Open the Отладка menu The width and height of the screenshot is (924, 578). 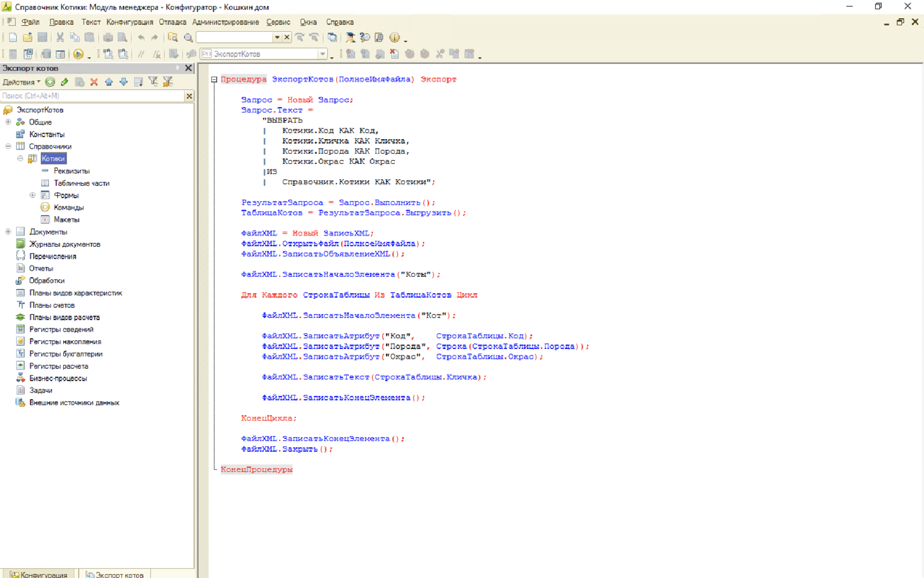point(172,22)
